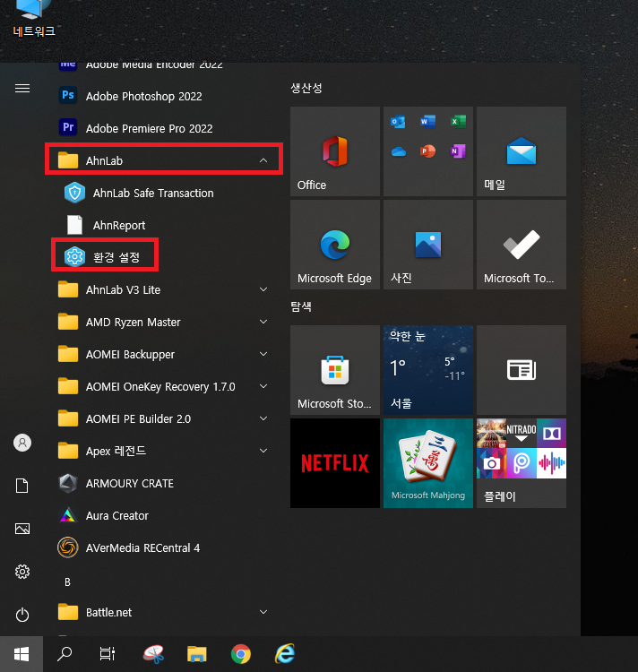Open Adobe Media Encoder 2022 entry
This screenshot has height=672, width=638.
point(164,67)
